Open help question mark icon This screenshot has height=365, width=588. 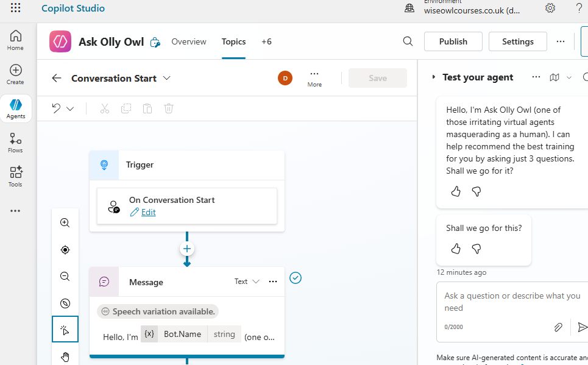(x=579, y=8)
